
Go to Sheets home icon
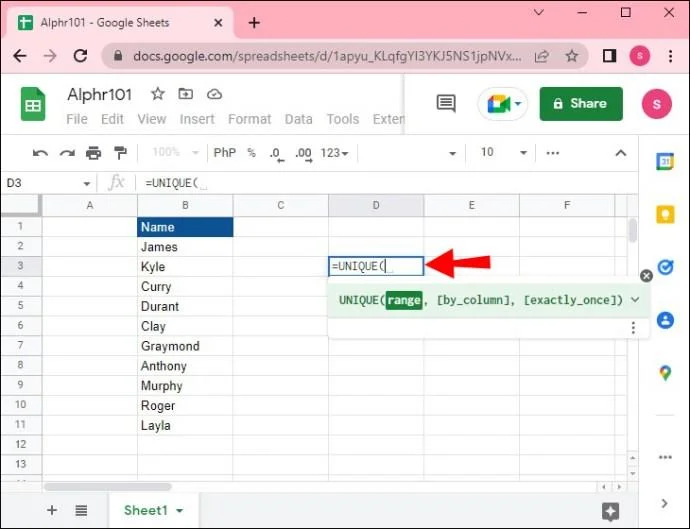[x=33, y=104]
